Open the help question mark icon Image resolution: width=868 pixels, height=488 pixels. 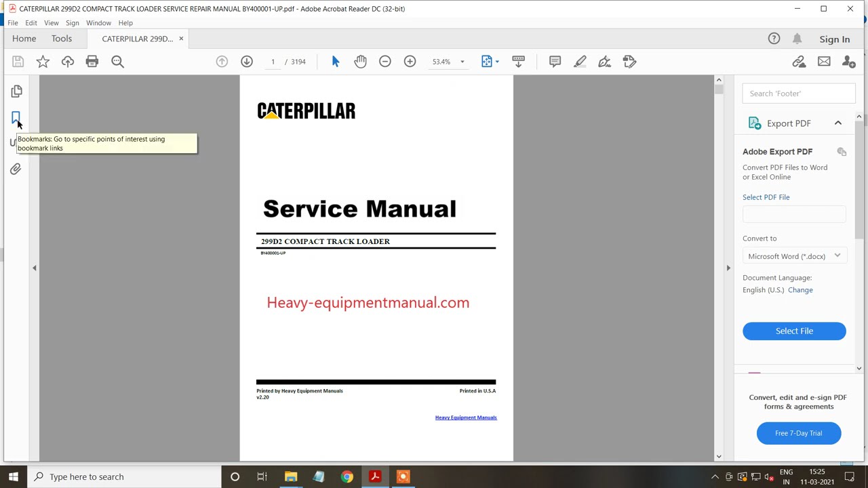[x=774, y=39]
